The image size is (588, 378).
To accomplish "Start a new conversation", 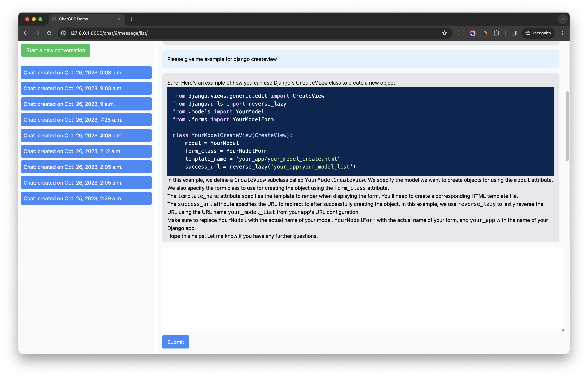I will 55,50.
